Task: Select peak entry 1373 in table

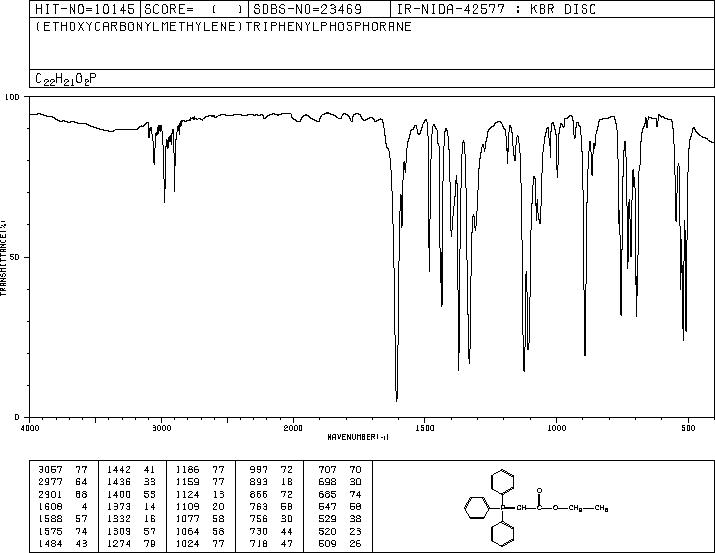Action: coord(131,506)
